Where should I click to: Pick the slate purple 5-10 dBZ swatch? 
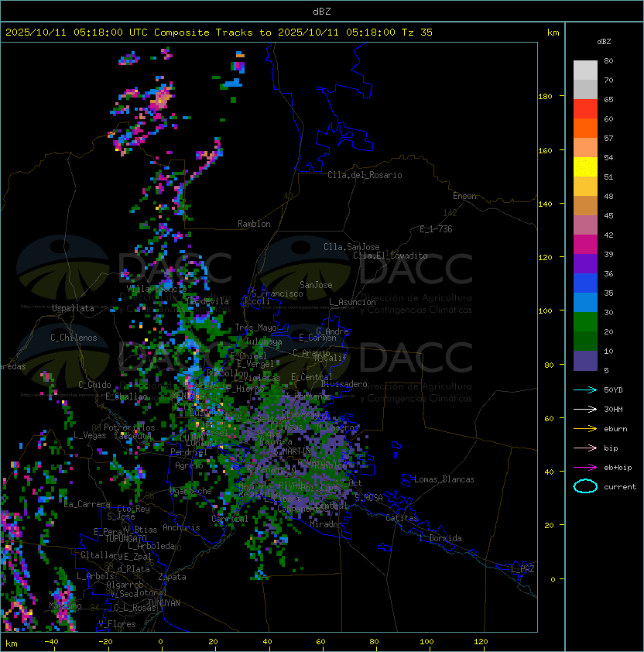(585, 361)
